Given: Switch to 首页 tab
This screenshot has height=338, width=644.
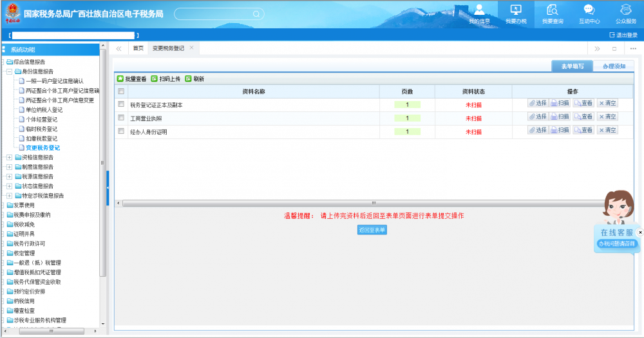Looking at the screenshot, I should (138, 48).
